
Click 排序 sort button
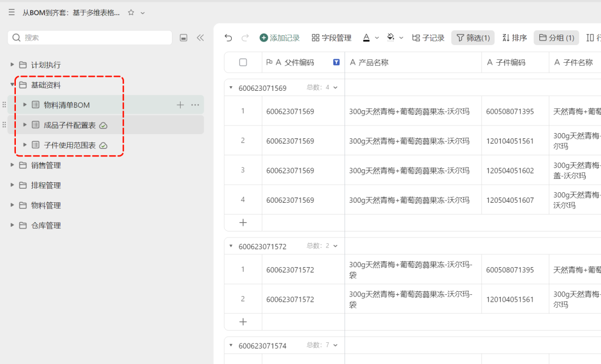[x=514, y=38]
